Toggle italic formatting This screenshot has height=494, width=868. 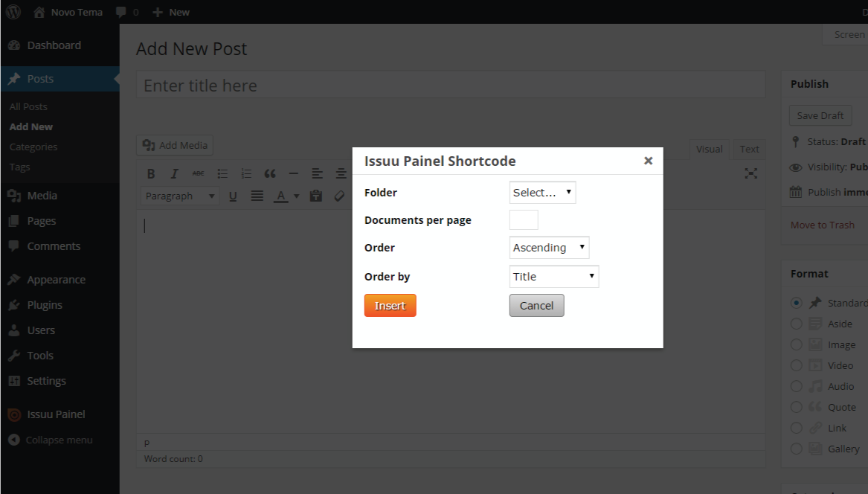pyautogui.click(x=174, y=174)
